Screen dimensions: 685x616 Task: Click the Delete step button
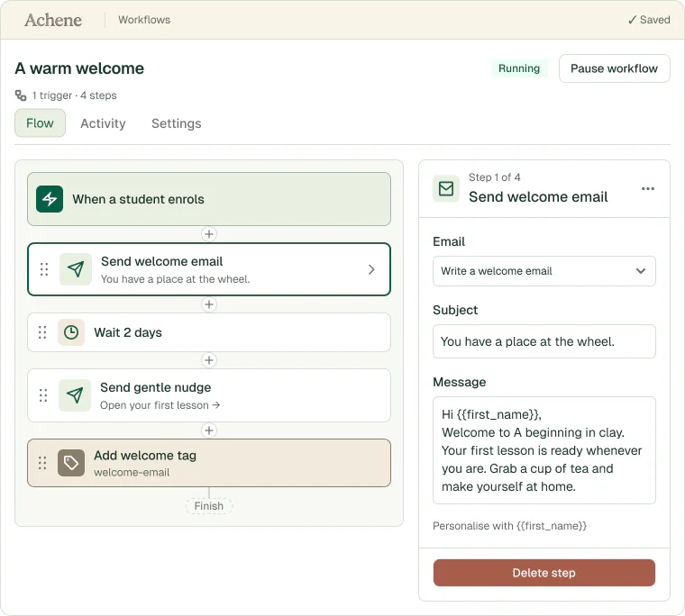[x=543, y=573]
